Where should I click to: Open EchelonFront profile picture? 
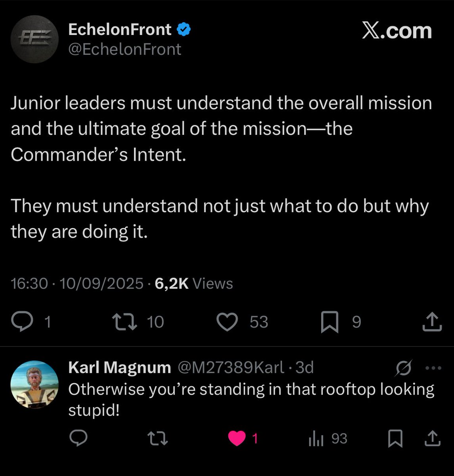(x=34, y=39)
